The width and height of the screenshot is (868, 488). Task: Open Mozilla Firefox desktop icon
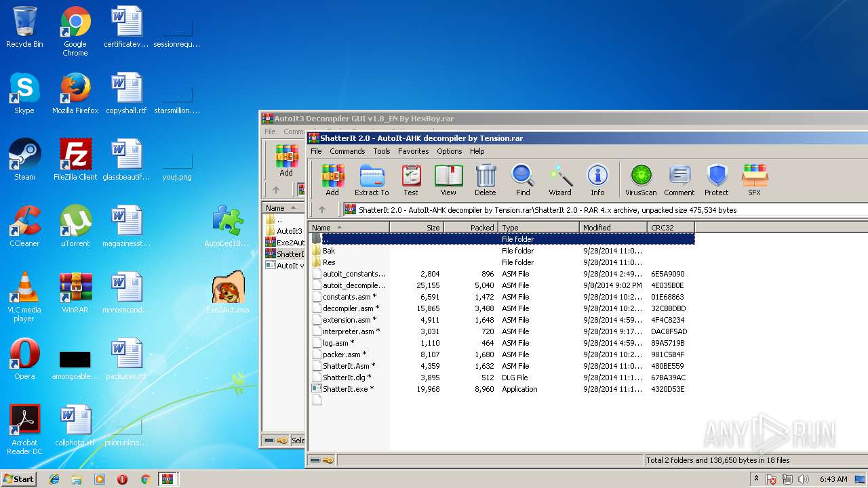click(75, 94)
